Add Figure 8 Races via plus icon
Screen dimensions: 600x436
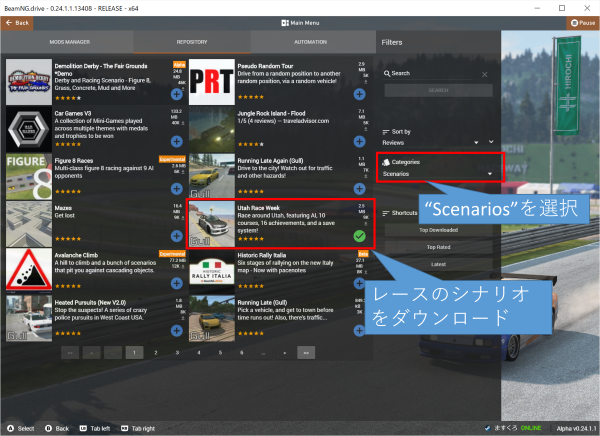tap(176, 189)
